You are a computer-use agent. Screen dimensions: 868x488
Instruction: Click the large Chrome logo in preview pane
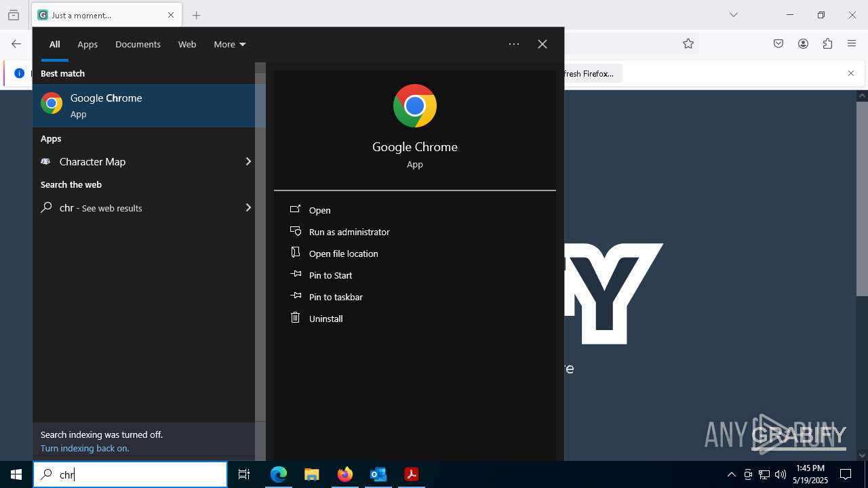[x=415, y=106]
